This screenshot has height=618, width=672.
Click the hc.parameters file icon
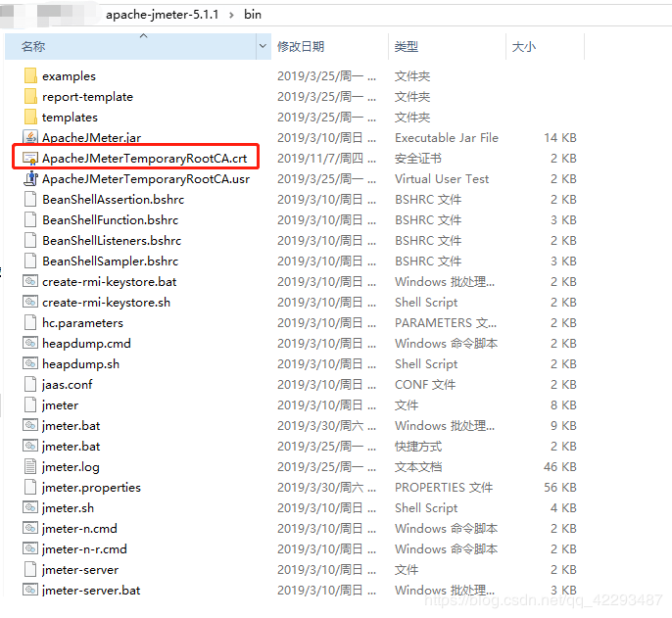pyautogui.click(x=30, y=323)
